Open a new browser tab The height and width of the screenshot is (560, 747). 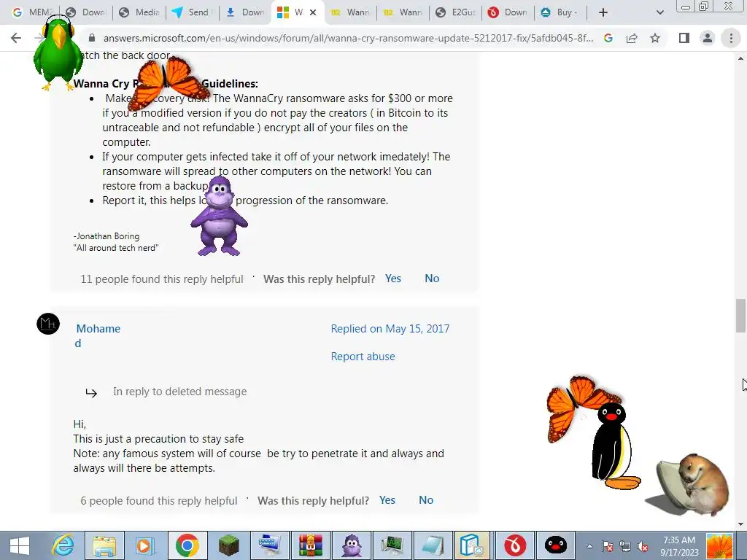coord(603,12)
